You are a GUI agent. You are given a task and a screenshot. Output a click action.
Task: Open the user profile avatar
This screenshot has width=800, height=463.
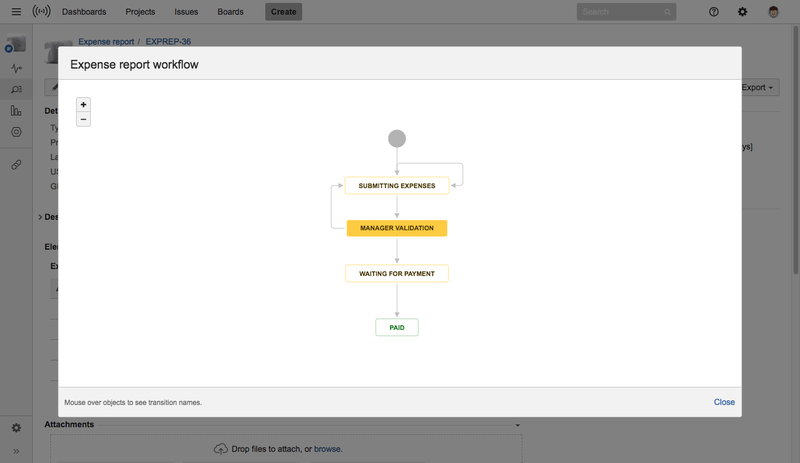774,12
